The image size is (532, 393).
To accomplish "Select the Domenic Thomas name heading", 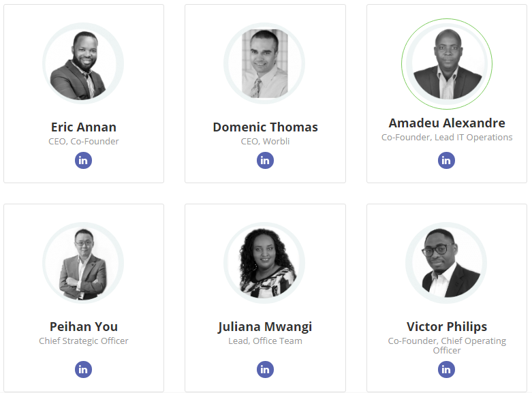I will [265, 127].
